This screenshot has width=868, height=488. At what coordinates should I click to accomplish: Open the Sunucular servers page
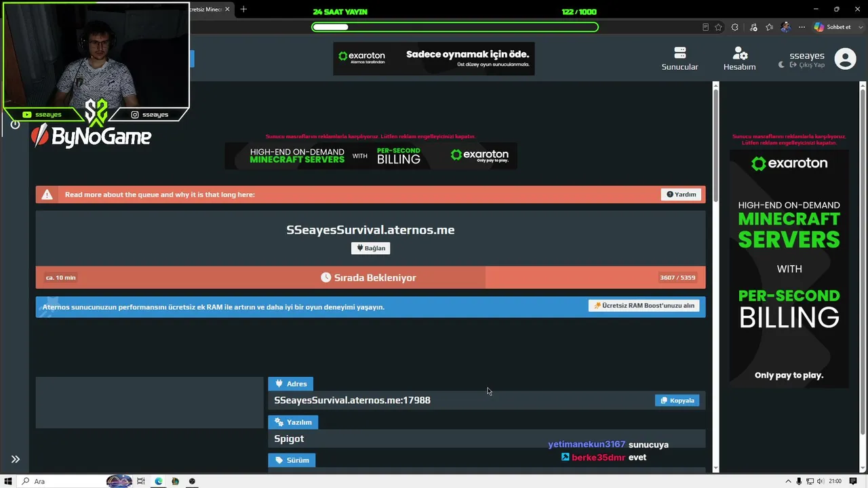679,59
